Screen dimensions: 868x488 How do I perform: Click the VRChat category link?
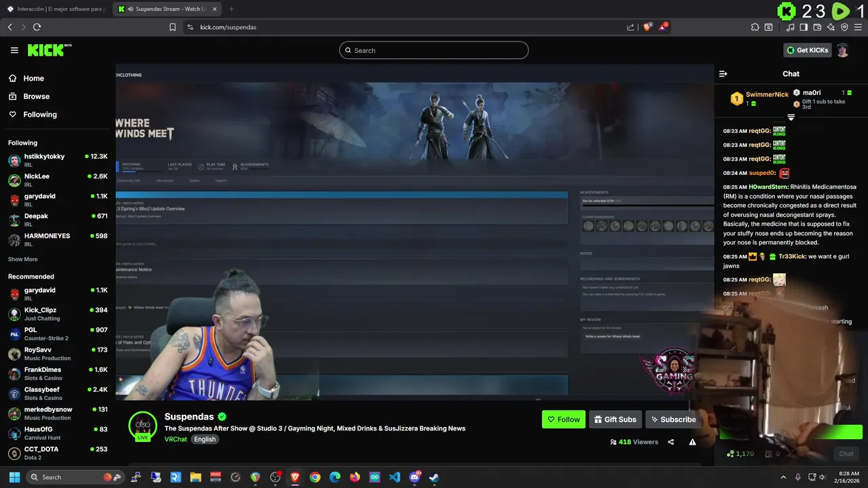(176, 439)
